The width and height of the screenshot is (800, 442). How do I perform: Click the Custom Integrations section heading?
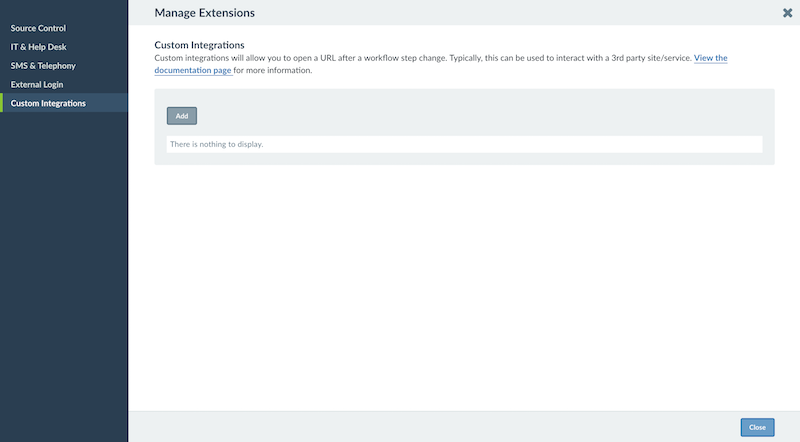(x=199, y=45)
